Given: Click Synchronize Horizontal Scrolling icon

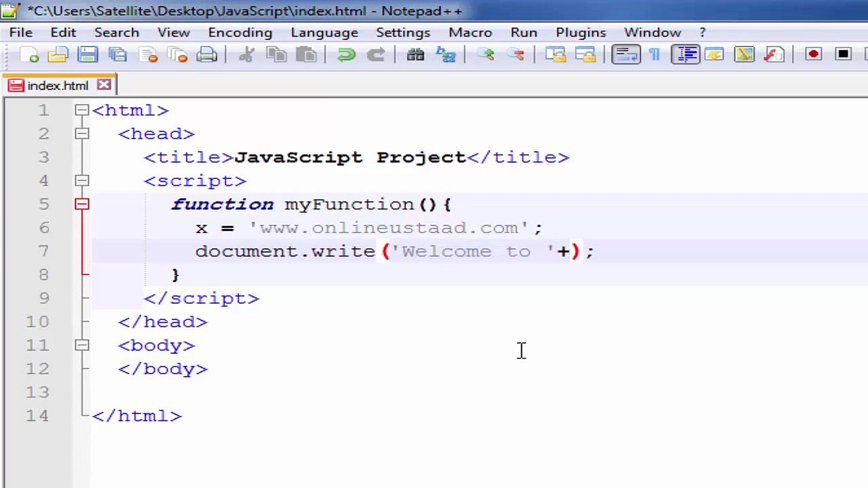Looking at the screenshot, I should (585, 55).
